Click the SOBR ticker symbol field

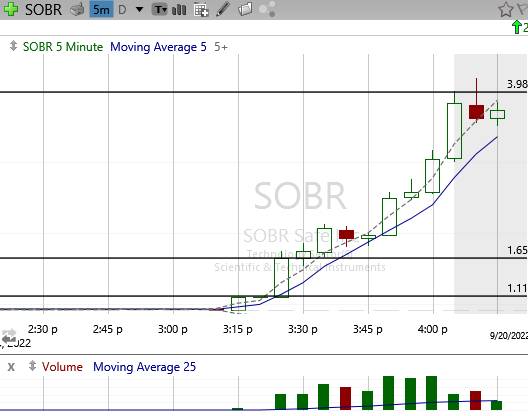(43, 9)
